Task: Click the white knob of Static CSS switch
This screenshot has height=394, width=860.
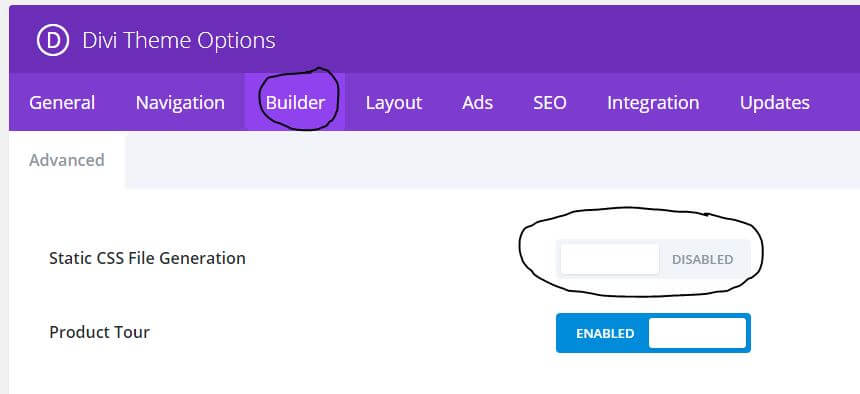Action: click(x=609, y=259)
